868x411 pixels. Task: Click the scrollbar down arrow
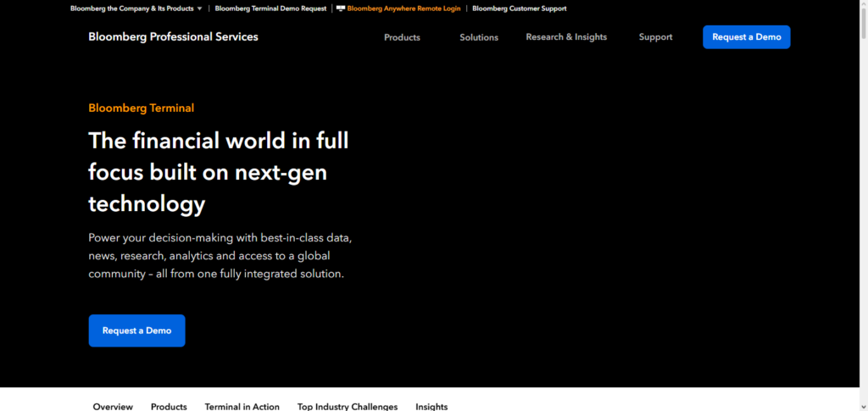click(x=864, y=407)
